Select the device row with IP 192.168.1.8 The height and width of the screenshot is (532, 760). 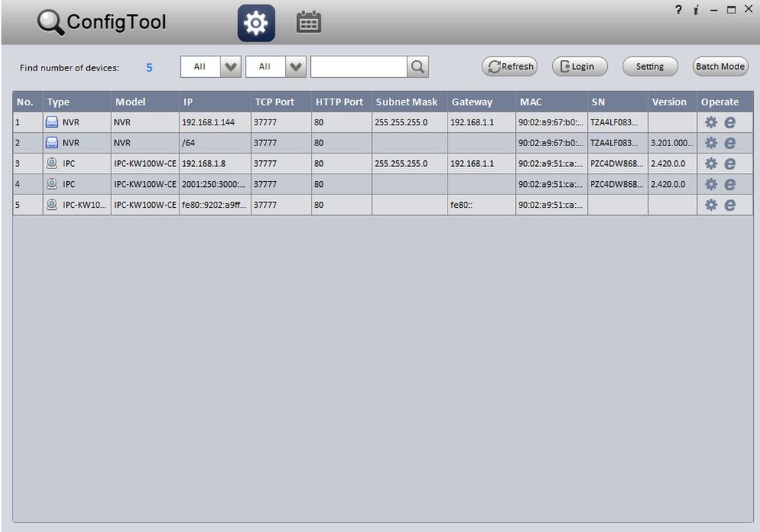pyautogui.click(x=383, y=163)
